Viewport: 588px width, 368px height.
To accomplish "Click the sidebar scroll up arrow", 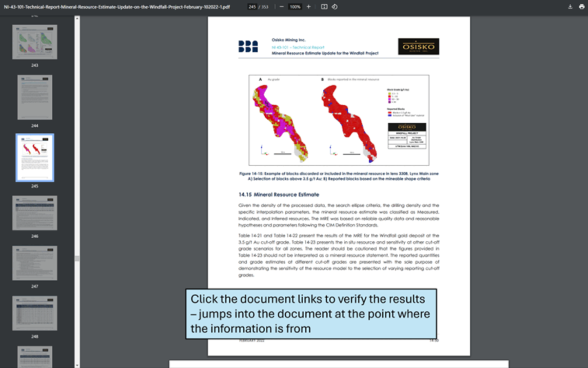I will pos(77,18).
